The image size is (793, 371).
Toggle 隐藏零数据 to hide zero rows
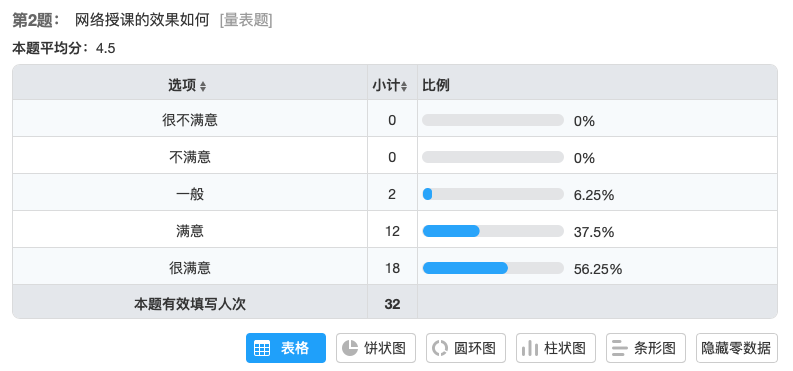coord(736,348)
